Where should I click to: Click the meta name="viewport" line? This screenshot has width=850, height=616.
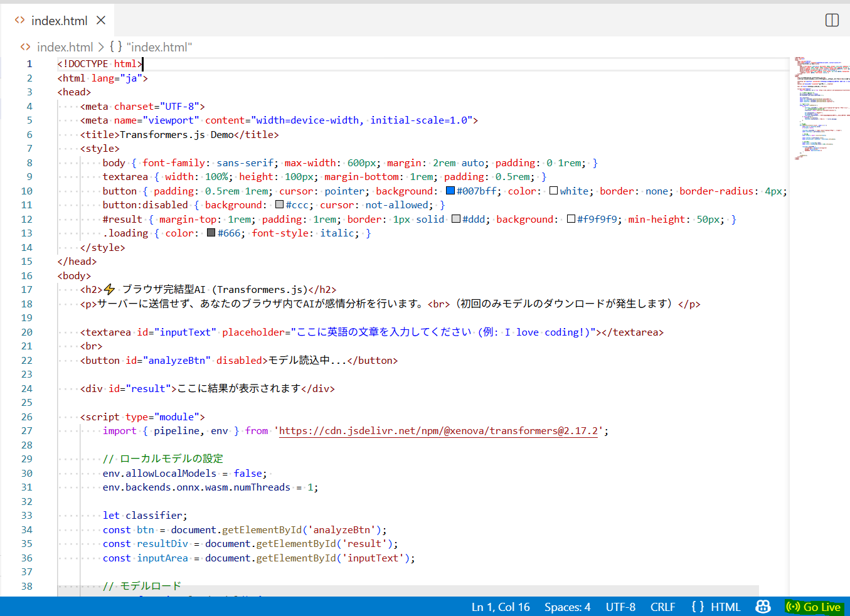coord(279,120)
